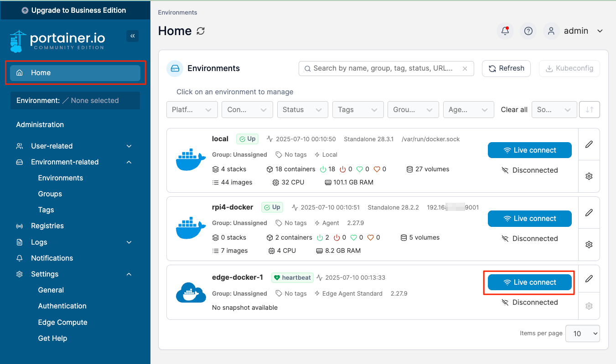
Task: Open Environments in the sidebar
Action: tap(61, 178)
